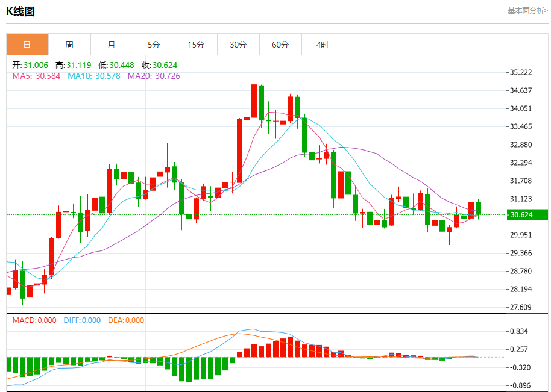The image size is (551, 392).
Task: Click the 34.637 price axis label
Action: (x=521, y=90)
